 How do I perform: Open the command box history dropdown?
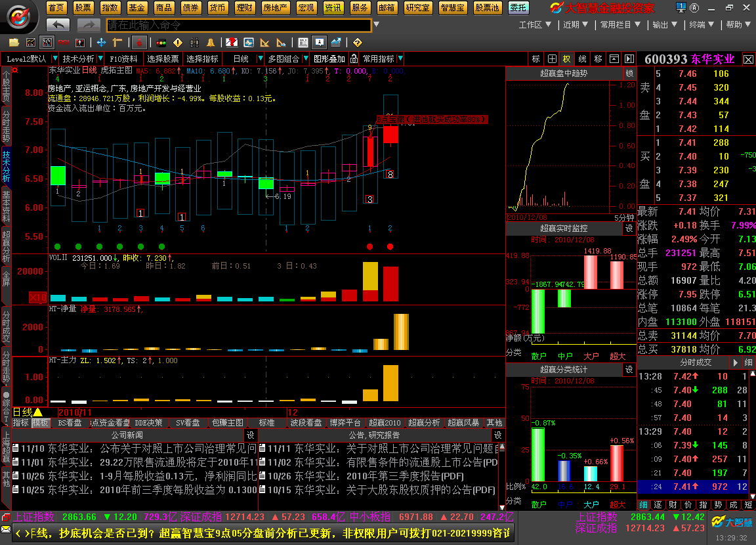[376, 24]
